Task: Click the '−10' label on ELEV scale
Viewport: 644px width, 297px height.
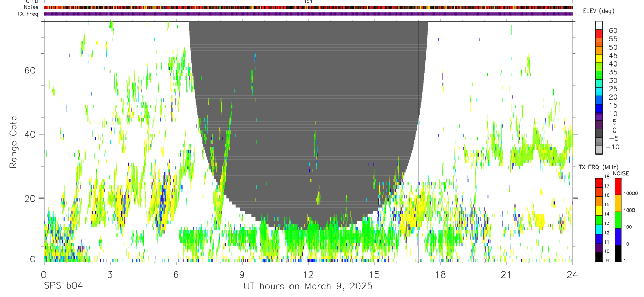Action: [x=612, y=147]
